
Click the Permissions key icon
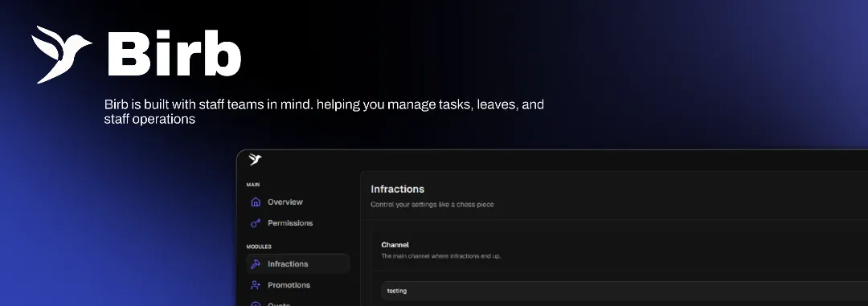tap(256, 223)
